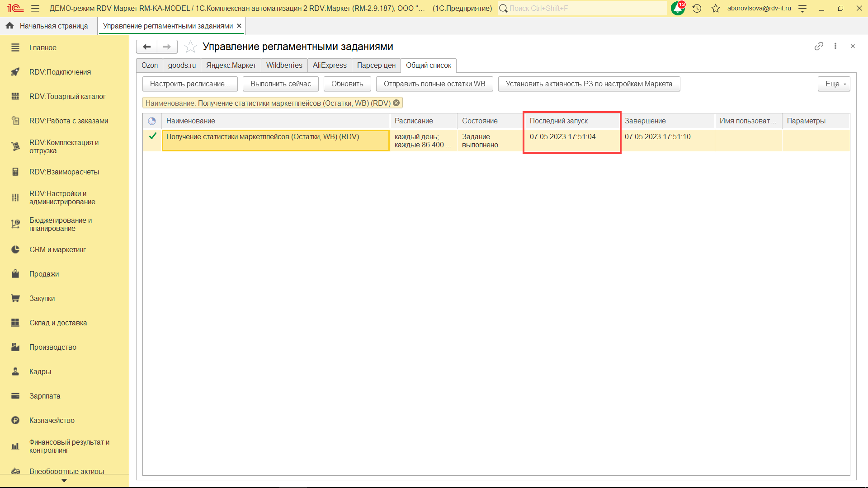Click Выполнить сейчас button
The image size is (868, 488).
tap(280, 84)
